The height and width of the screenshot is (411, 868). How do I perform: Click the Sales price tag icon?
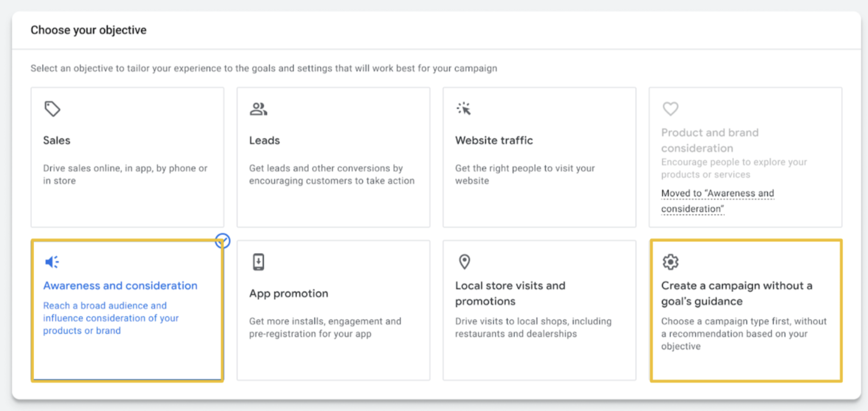52,109
